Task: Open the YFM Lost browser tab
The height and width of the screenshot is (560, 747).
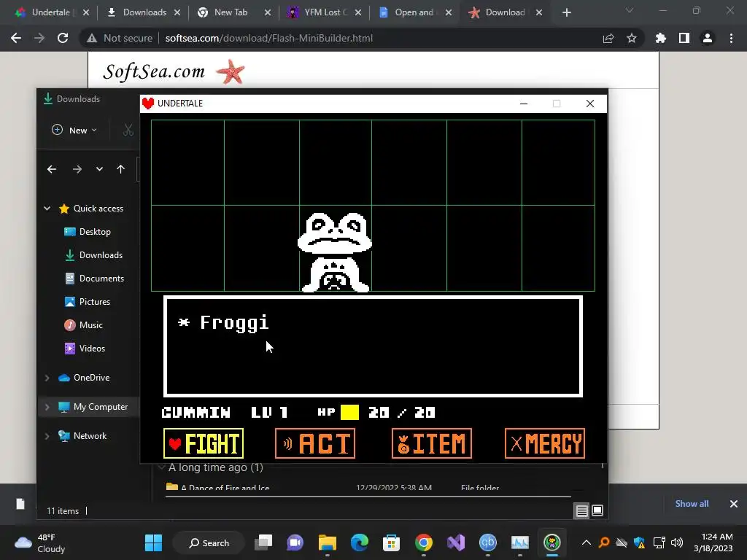Action: [326, 12]
